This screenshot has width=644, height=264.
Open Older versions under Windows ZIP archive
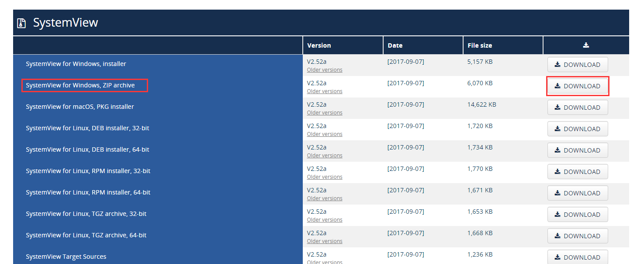pyautogui.click(x=324, y=91)
